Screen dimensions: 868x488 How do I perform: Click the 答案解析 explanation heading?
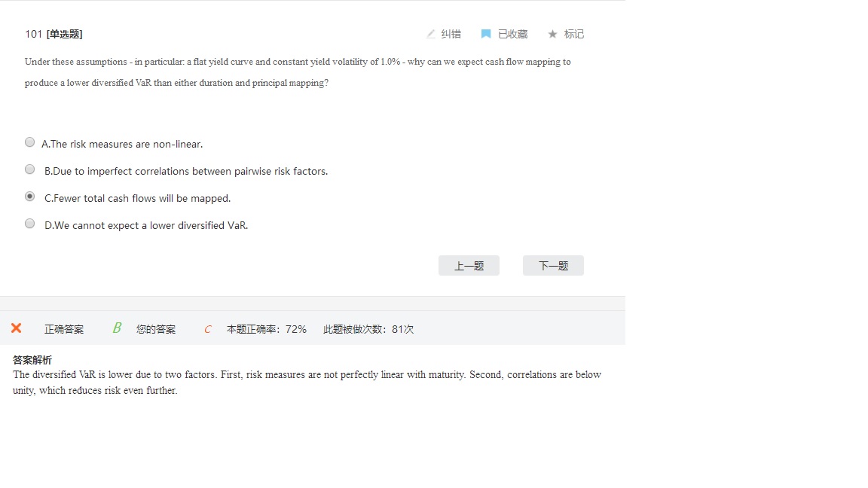coord(32,360)
